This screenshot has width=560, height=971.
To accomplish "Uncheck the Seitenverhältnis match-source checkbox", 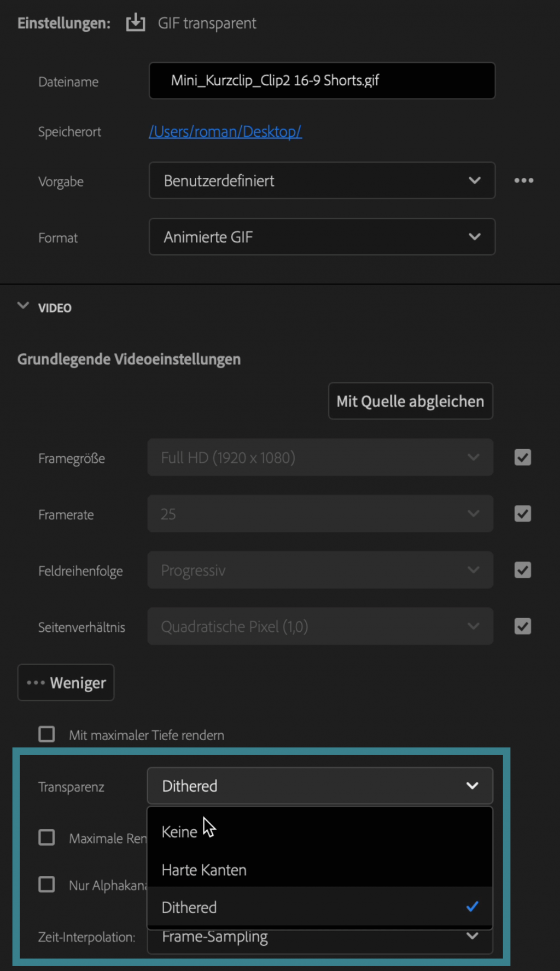I will coord(523,626).
